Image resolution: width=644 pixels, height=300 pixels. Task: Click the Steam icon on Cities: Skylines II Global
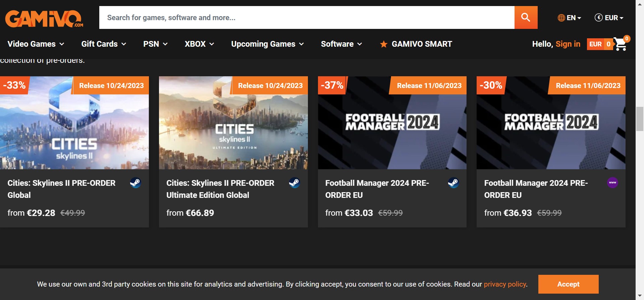(x=136, y=183)
